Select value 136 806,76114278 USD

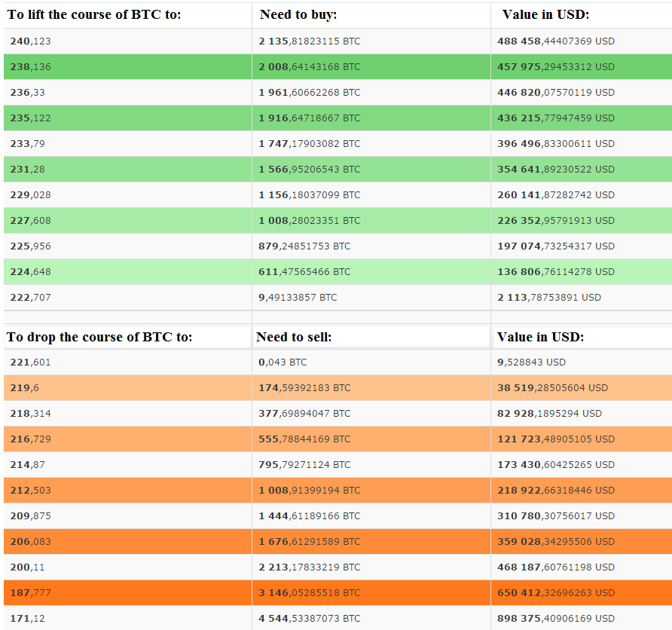click(x=556, y=272)
